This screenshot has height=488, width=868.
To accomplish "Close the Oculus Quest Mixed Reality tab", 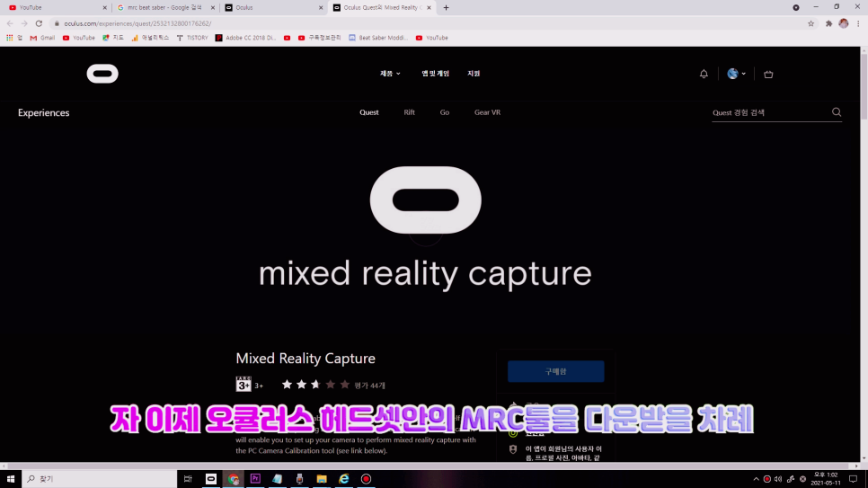I will pyautogui.click(x=429, y=8).
